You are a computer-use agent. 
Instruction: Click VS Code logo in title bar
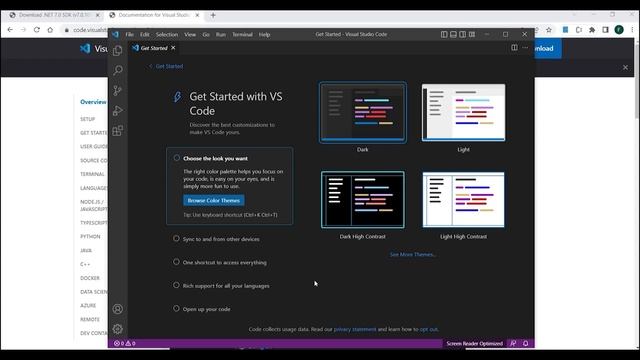tap(116, 34)
